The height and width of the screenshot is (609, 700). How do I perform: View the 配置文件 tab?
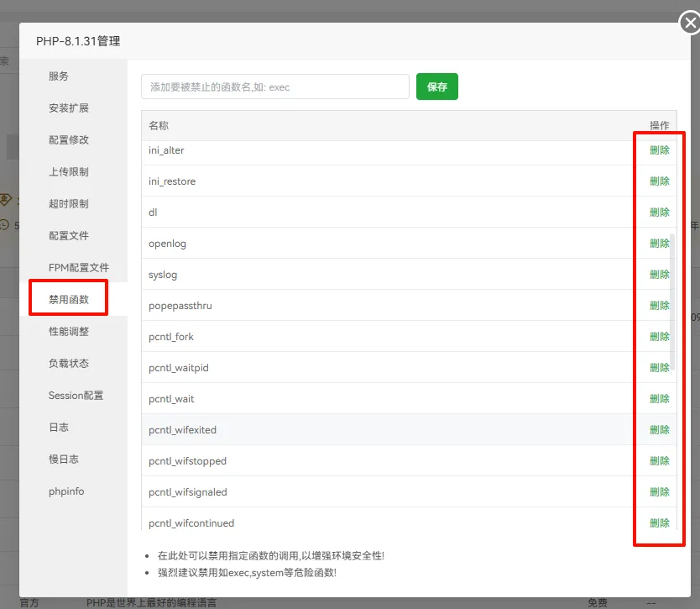pos(69,236)
